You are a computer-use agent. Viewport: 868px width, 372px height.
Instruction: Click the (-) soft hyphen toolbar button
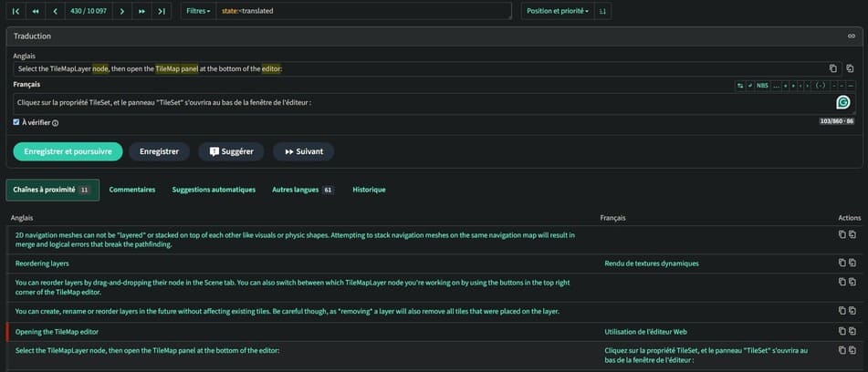pos(821,86)
